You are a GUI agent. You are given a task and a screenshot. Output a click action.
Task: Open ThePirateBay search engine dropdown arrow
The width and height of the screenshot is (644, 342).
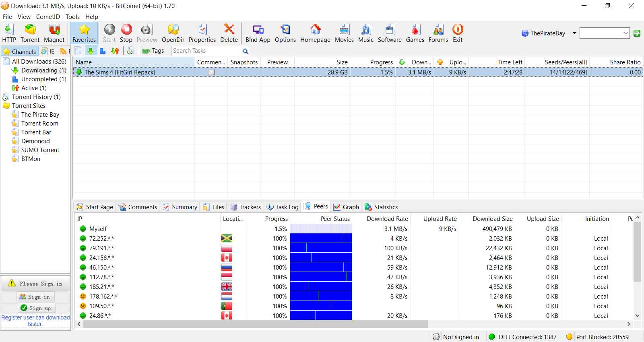(x=574, y=33)
